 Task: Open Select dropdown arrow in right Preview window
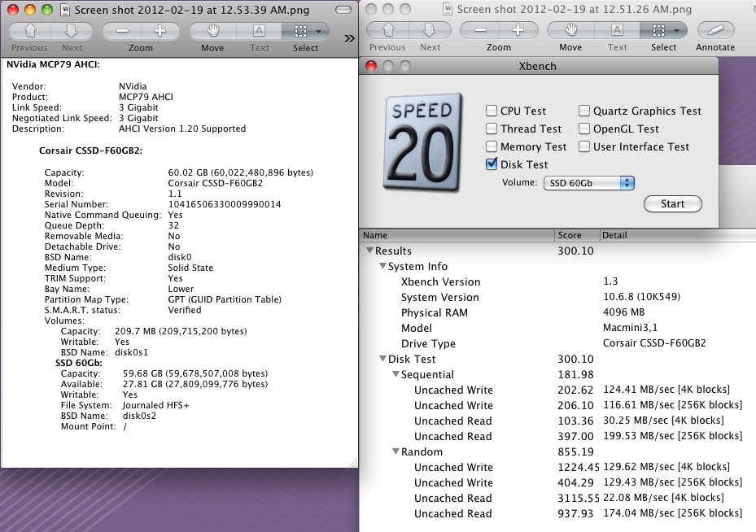[677, 30]
